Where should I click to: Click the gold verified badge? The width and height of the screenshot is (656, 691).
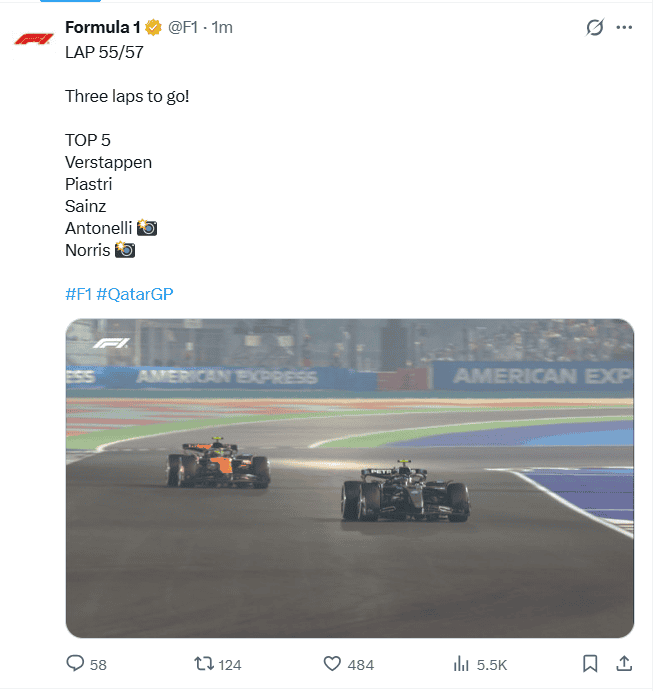click(x=155, y=27)
